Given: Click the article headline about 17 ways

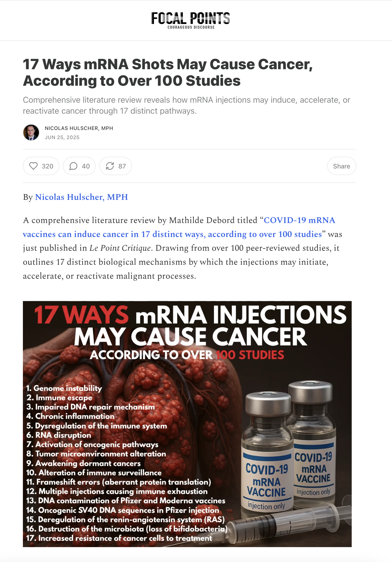Looking at the screenshot, I should coord(168,72).
